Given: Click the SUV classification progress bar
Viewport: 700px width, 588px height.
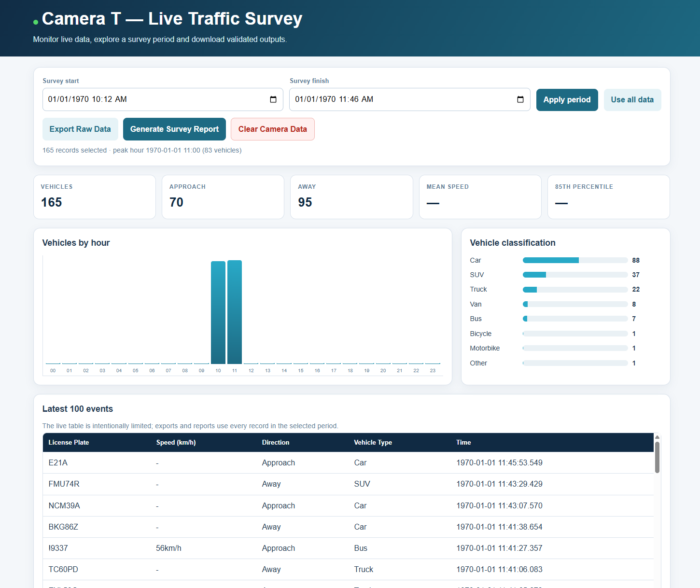Looking at the screenshot, I should 575,275.
